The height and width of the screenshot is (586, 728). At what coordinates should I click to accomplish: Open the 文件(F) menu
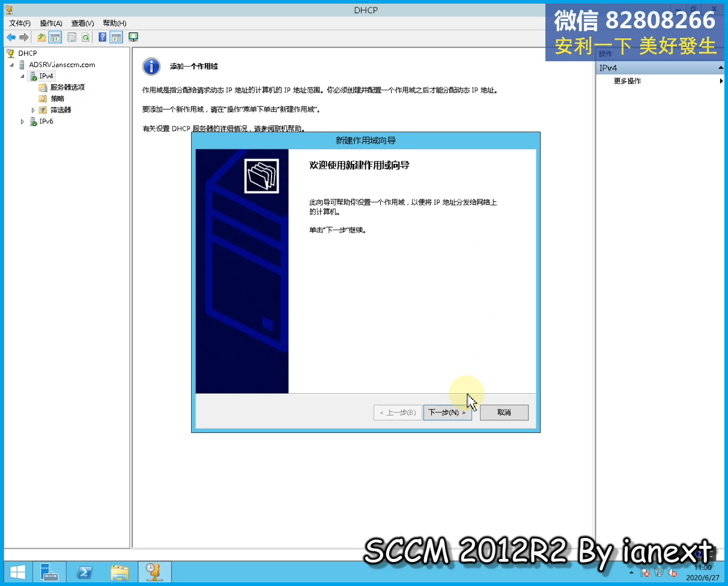(x=20, y=23)
